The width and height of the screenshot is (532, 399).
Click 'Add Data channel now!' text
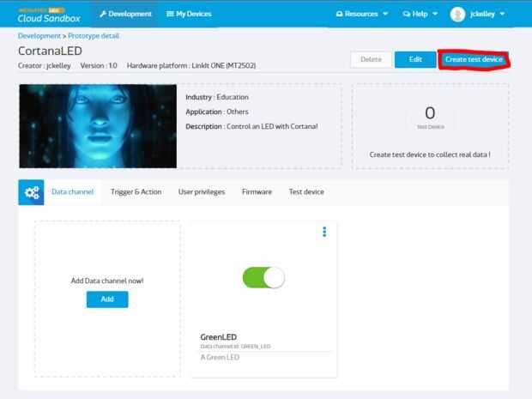point(107,281)
